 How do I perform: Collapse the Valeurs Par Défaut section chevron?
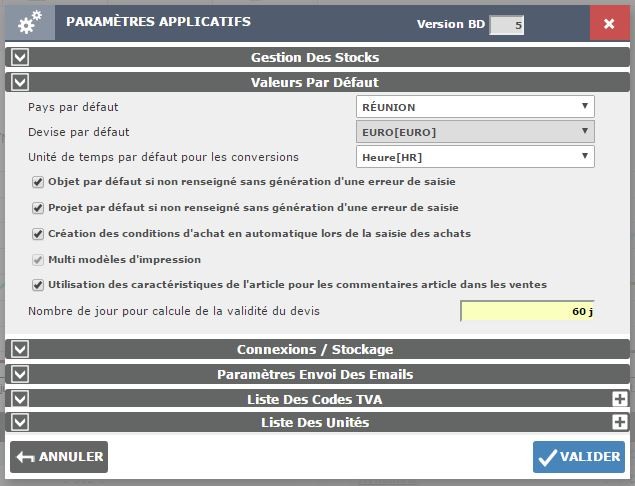coord(20,82)
